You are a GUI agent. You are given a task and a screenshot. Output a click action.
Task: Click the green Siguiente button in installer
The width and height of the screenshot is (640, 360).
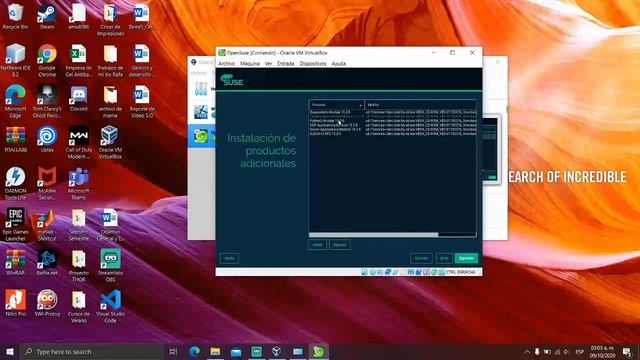point(466,258)
